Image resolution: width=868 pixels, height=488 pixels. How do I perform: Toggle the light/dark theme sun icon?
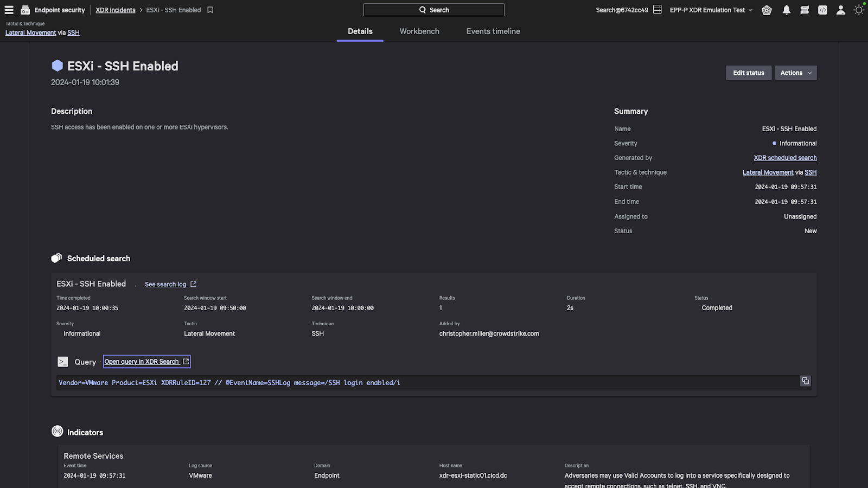click(859, 10)
